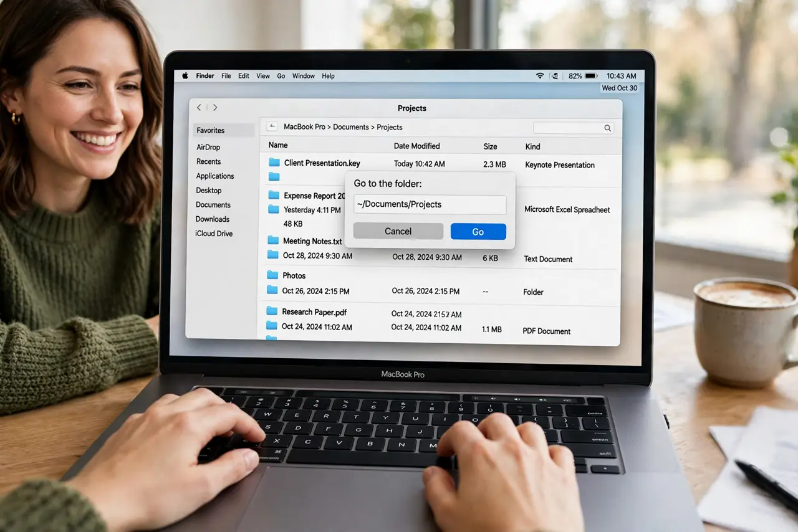798x532 pixels.
Task: Select the Client Presentation.key file name
Action: 322,163
